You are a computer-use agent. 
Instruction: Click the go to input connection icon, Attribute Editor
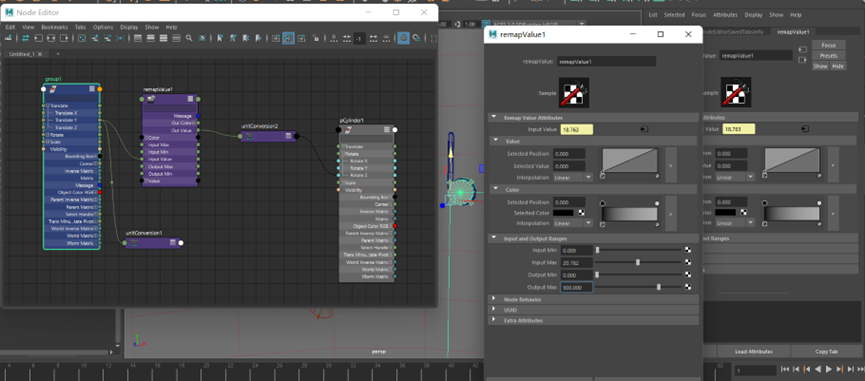(x=802, y=50)
